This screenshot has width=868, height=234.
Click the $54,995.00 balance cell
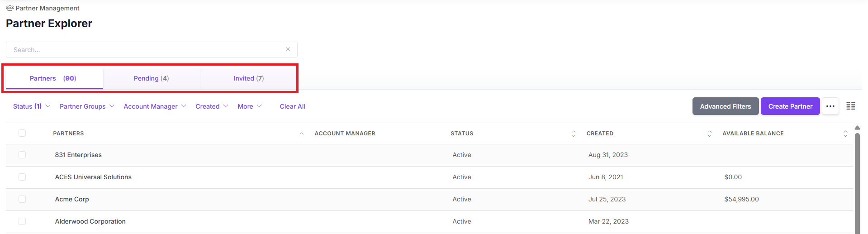(741, 199)
